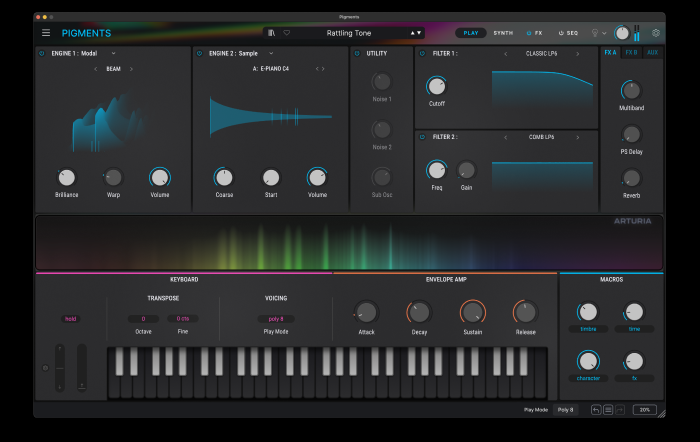Click the redo arrow in the status bar
This screenshot has height=442, width=700.
(620, 410)
